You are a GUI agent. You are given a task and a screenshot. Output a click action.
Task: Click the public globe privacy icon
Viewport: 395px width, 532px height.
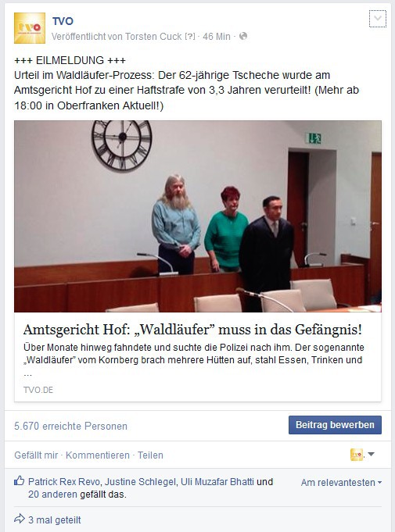[x=242, y=36]
